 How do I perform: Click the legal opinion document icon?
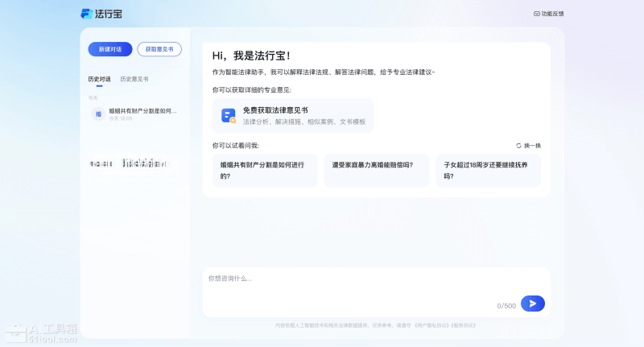(229, 115)
